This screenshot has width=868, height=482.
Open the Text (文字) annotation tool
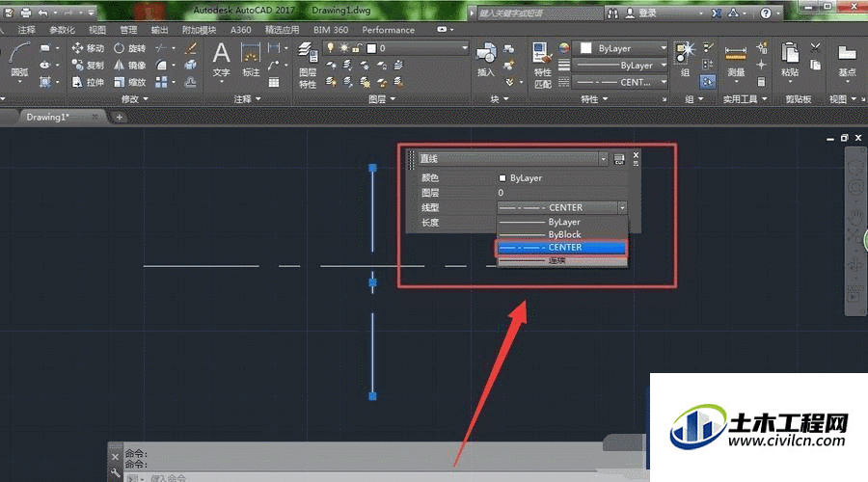point(222,60)
